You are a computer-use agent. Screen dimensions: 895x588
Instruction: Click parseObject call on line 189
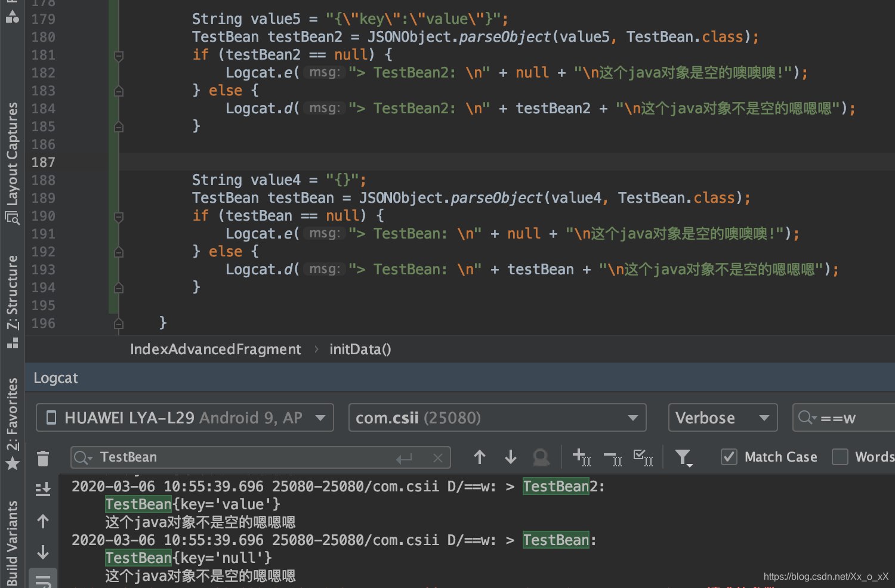[x=496, y=198]
